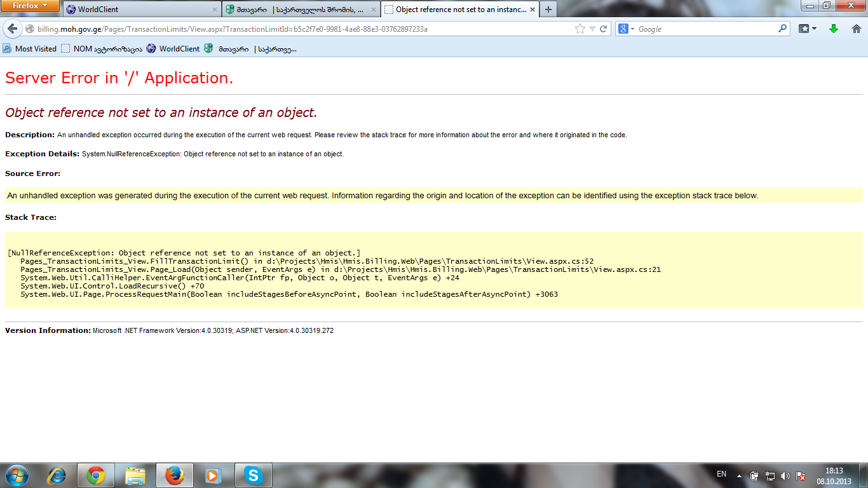Image resolution: width=868 pixels, height=488 pixels.
Task: Launch Skype from the taskbar
Action: (254, 475)
